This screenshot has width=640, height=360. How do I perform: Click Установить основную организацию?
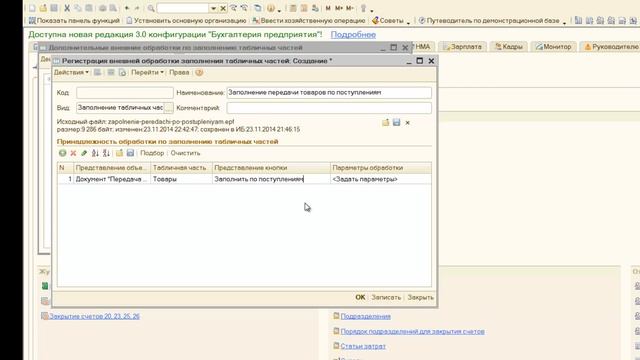[186, 20]
